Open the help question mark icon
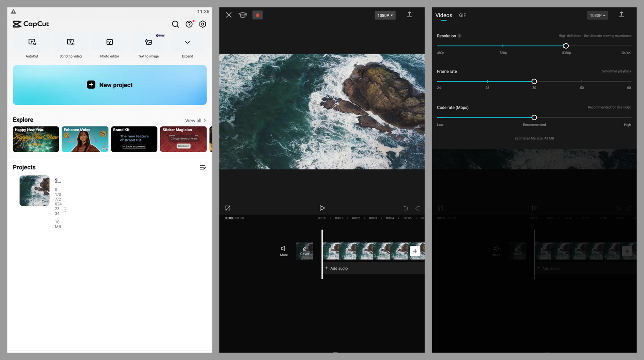The height and width of the screenshot is (360, 644). point(189,24)
